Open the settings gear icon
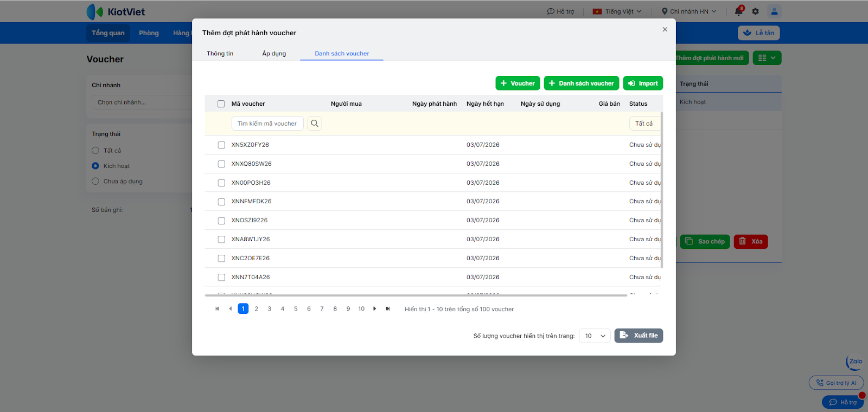This screenshot has height=412, width=868. tap(756, 11)
